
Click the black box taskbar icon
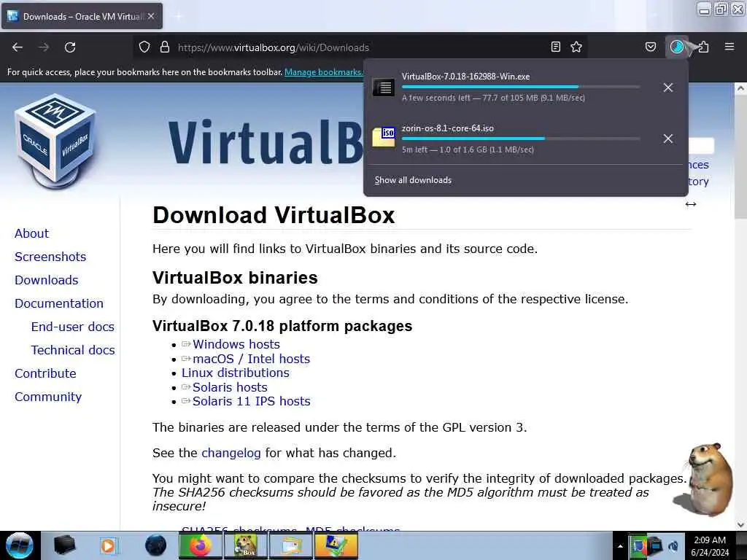(x=64, y=545)
